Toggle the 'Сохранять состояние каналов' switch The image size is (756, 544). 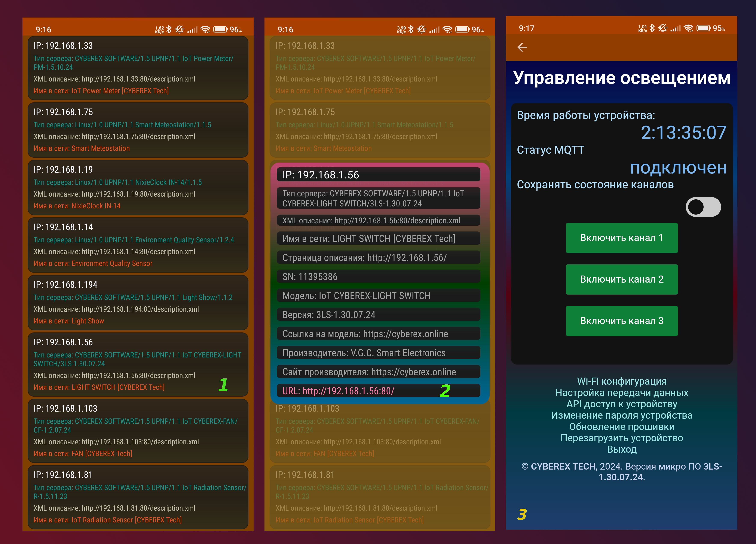click(703, 207)
